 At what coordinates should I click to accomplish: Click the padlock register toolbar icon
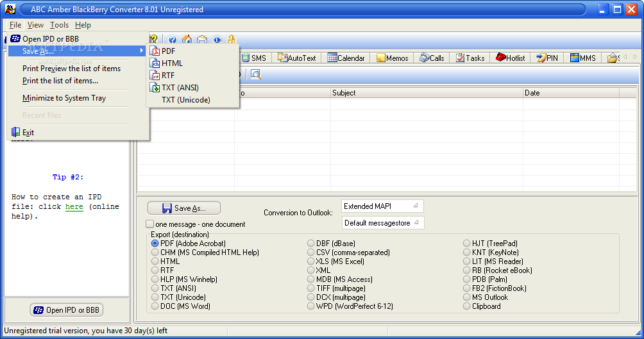(x=231, y=39)
